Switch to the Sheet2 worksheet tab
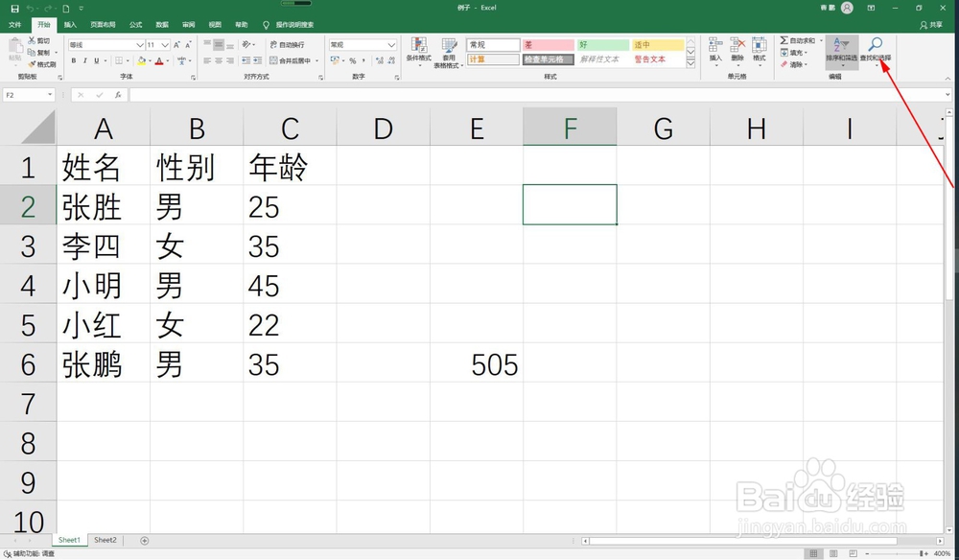Screen dimensions: 959x560 coord(105,540)
